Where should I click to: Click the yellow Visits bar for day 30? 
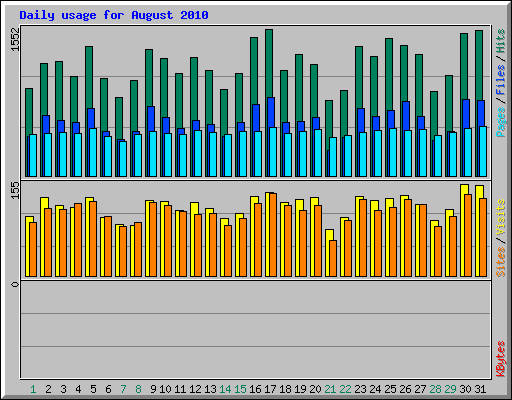(x=464, y=189)
